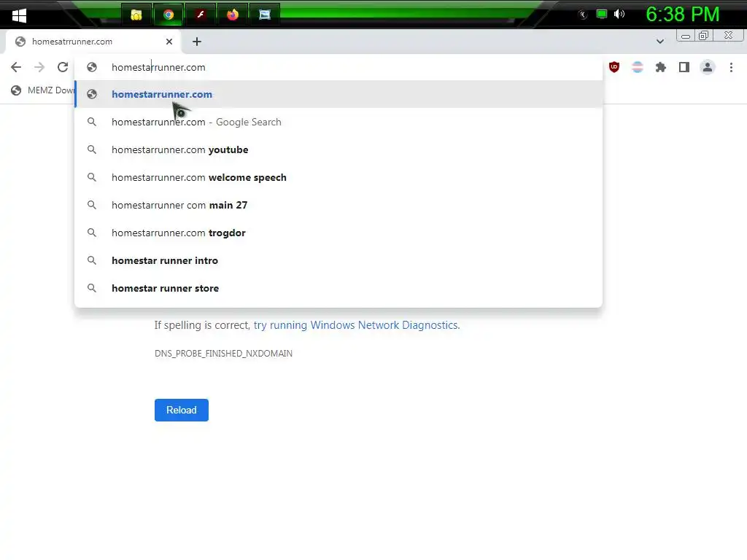
Task: Go back to the previous page
Action: [16, 67]
